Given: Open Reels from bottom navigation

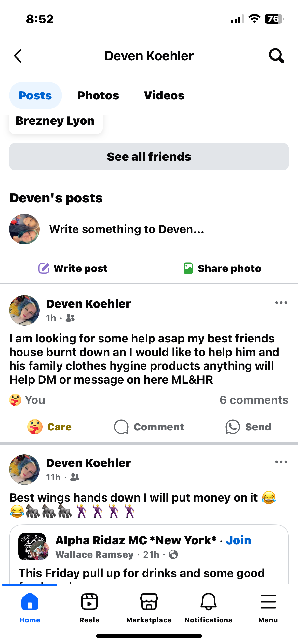Looking at the screenshot, I should click(x=89, y=608).
